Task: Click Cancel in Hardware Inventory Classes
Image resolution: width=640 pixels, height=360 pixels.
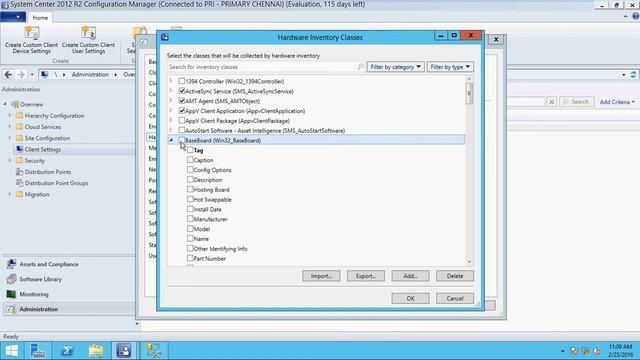Action: click(x=455, y=298)
